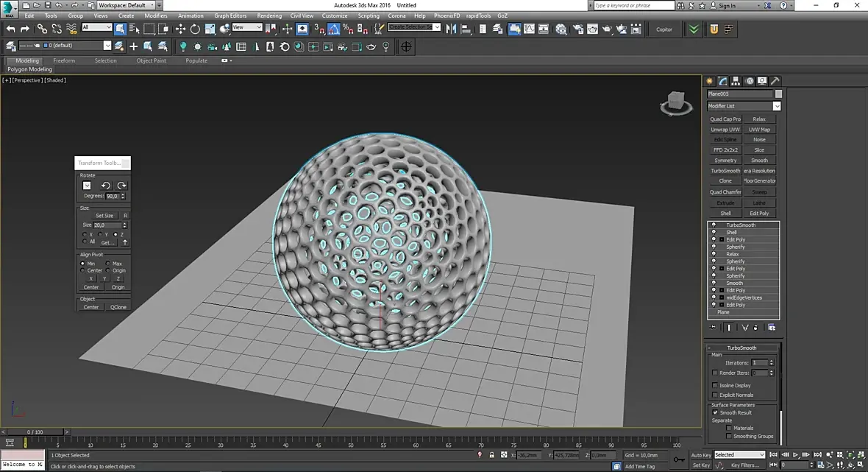Click the Undo arrow in main toolbar
This screenshot has height=472, width=868.
pyautogui.click(x=10, y=29)
